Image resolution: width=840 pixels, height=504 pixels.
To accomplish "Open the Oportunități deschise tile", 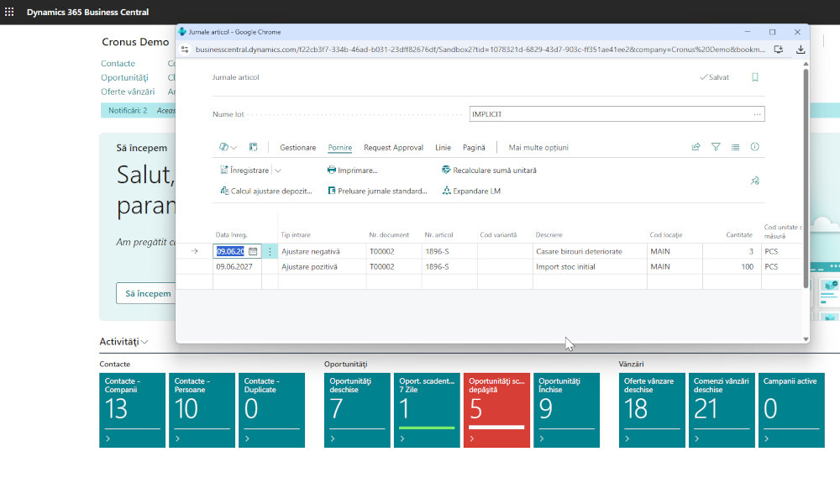I will click(357, 410).
